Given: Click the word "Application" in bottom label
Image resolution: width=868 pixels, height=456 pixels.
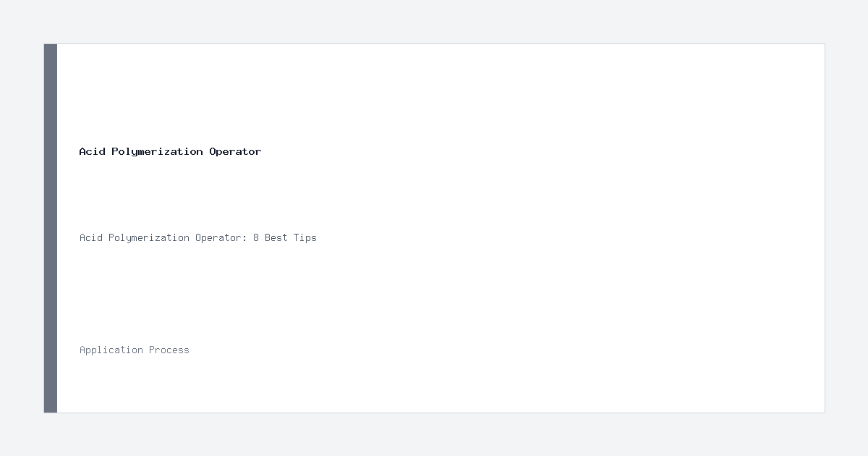Looking at the screenshot, I should pyautogui.click(x=111, y=350).
